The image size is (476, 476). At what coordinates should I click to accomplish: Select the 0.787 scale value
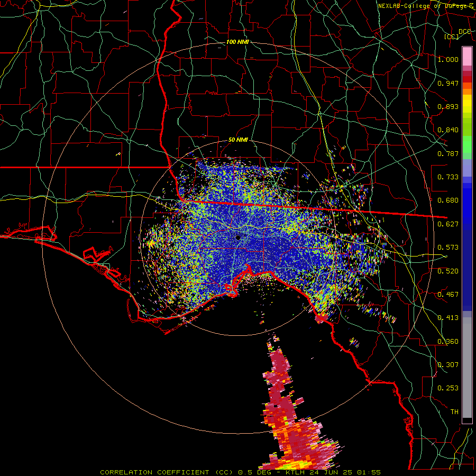coord(448,153)
